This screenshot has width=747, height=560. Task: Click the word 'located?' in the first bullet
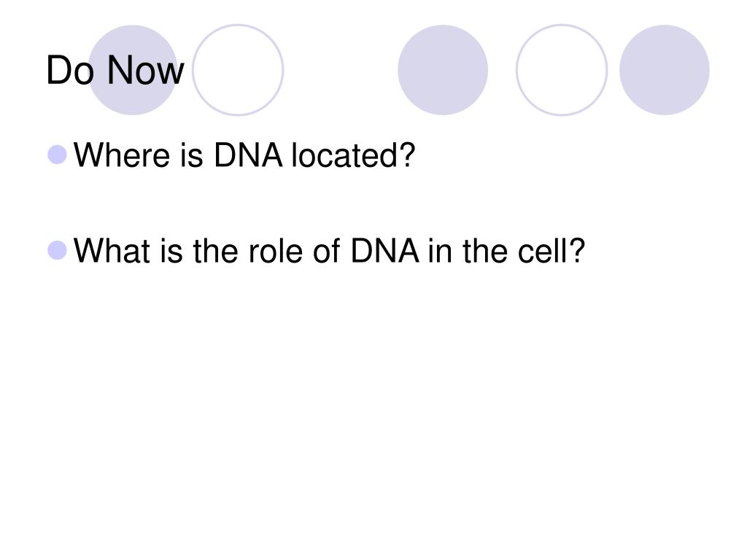coord(354,155)
